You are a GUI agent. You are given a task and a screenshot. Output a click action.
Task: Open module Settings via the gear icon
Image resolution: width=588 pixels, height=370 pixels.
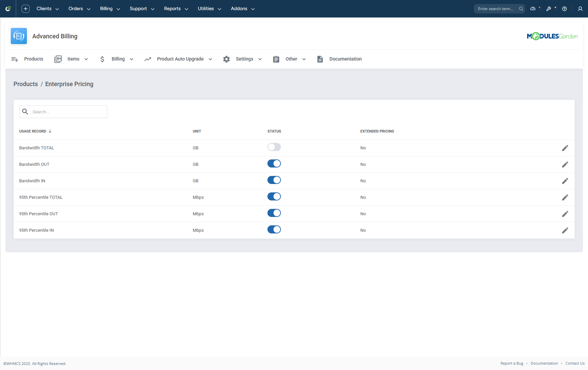226,59
